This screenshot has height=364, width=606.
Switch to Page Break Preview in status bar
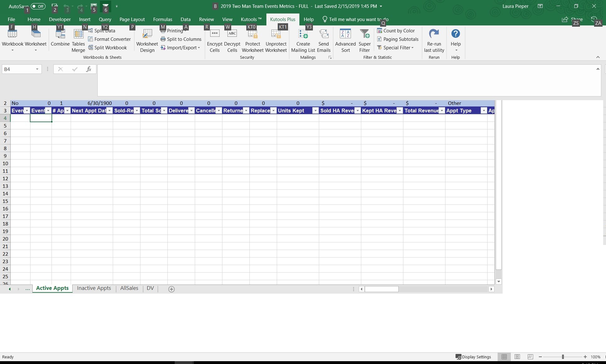[x=530, y=357]
